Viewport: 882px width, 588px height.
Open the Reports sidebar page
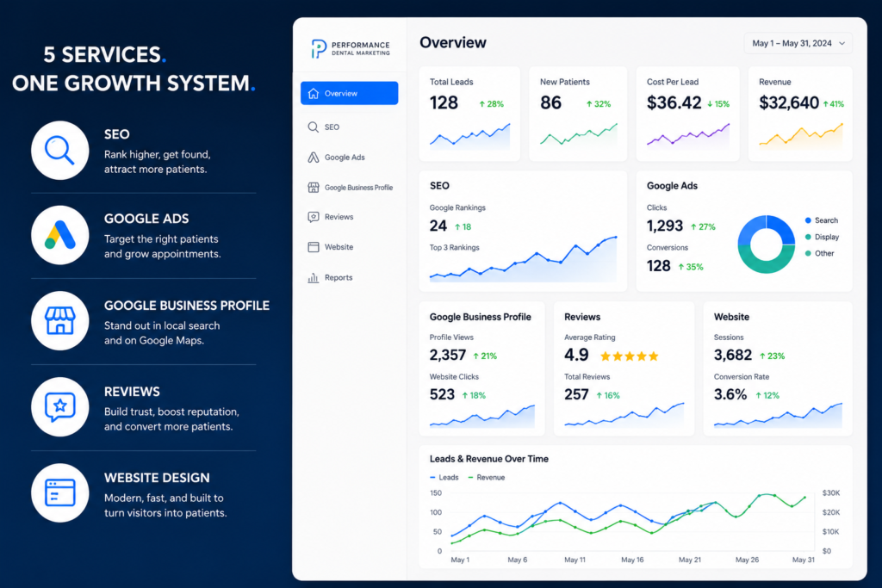coord(350,278)
